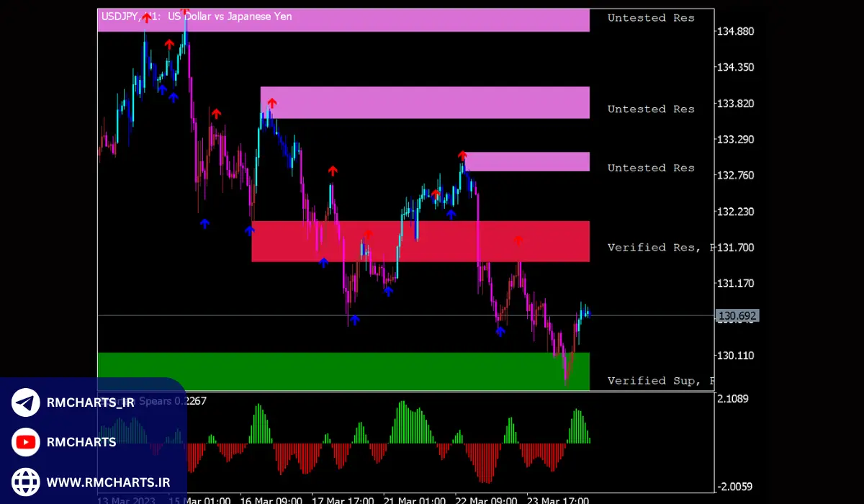Click the Telegram paper-plane icon
This screenshot has width=864, height=504.
click(x=26, y=403)
